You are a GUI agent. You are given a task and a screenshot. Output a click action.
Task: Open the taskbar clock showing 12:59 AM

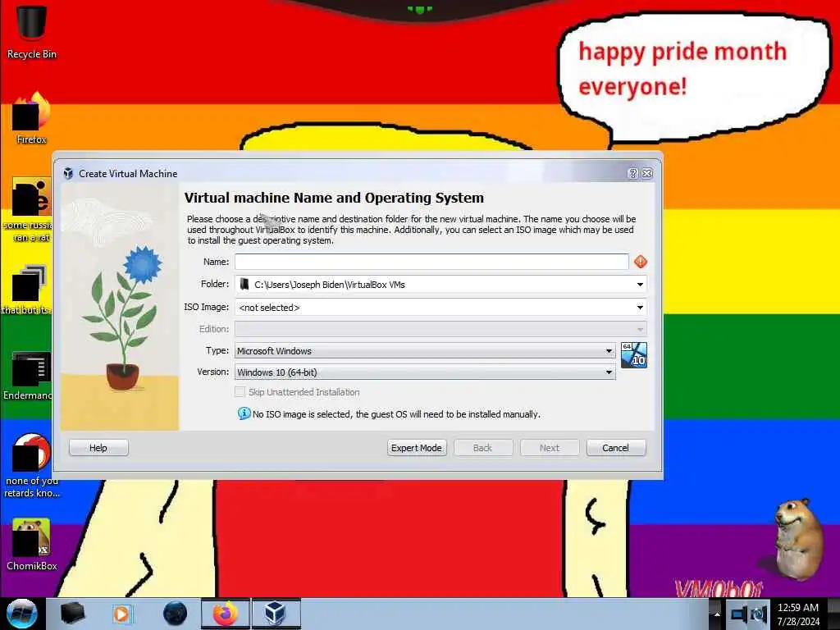tap(798, 614)
